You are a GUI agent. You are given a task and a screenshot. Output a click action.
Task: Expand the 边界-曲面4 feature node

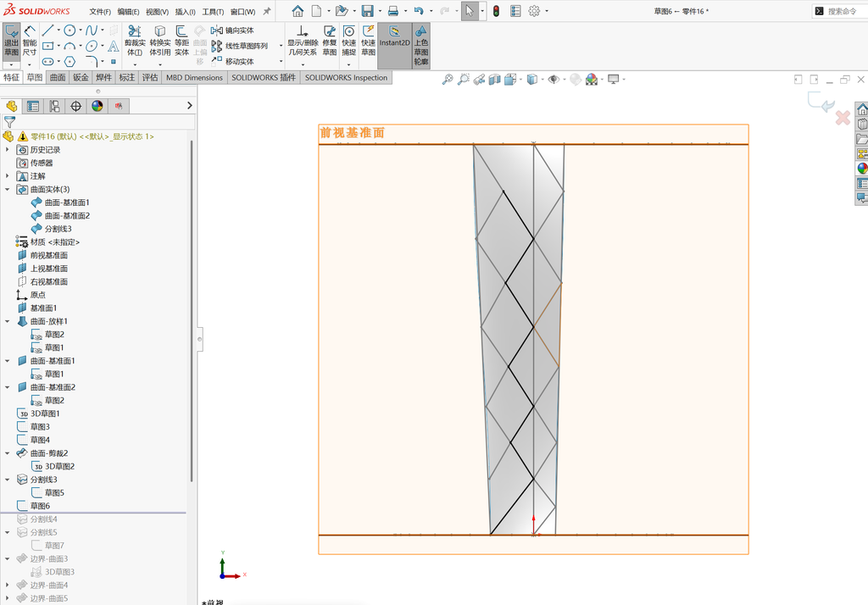click(x=7, y=585)
